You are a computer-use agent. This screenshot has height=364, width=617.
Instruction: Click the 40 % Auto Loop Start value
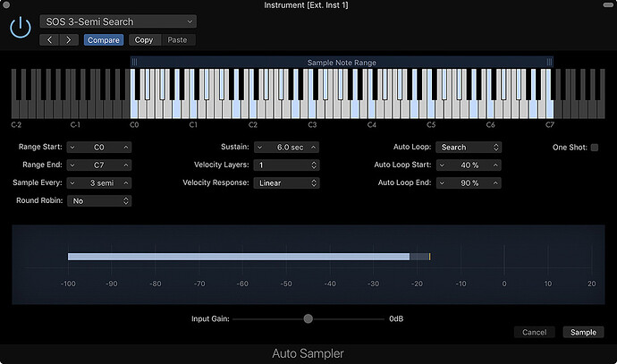[469, 165]
